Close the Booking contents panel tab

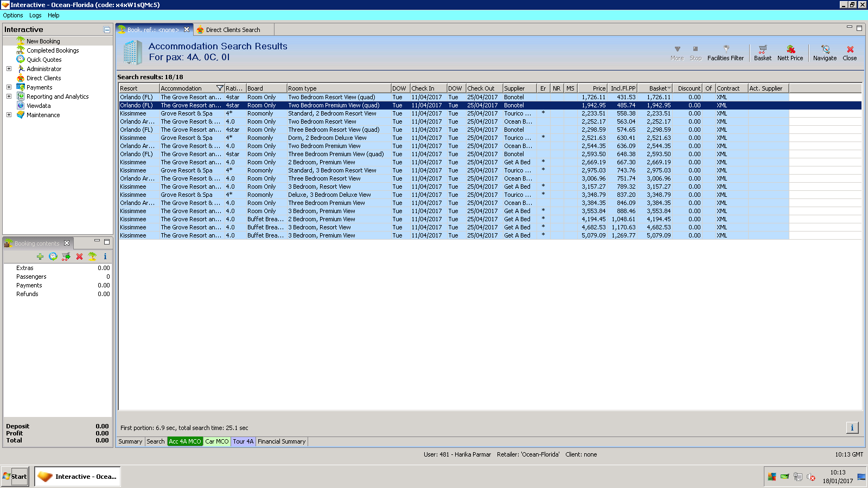67,243
